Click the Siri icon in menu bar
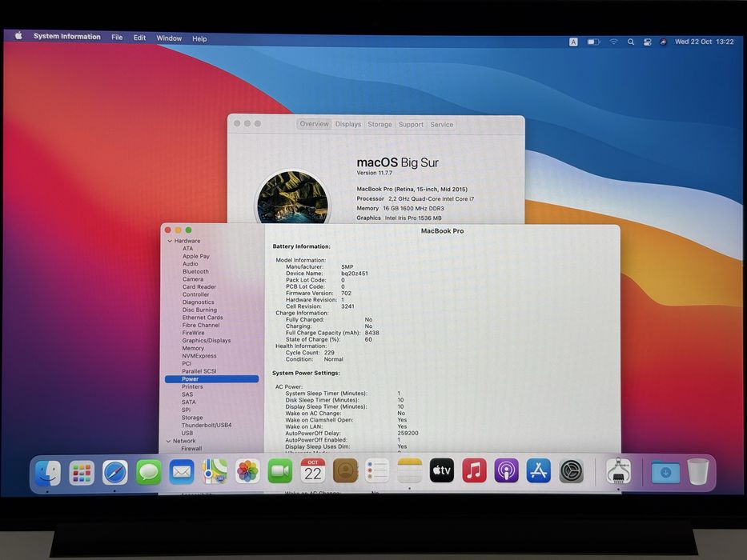The image size is (747, 560). (x=663, y=42)
